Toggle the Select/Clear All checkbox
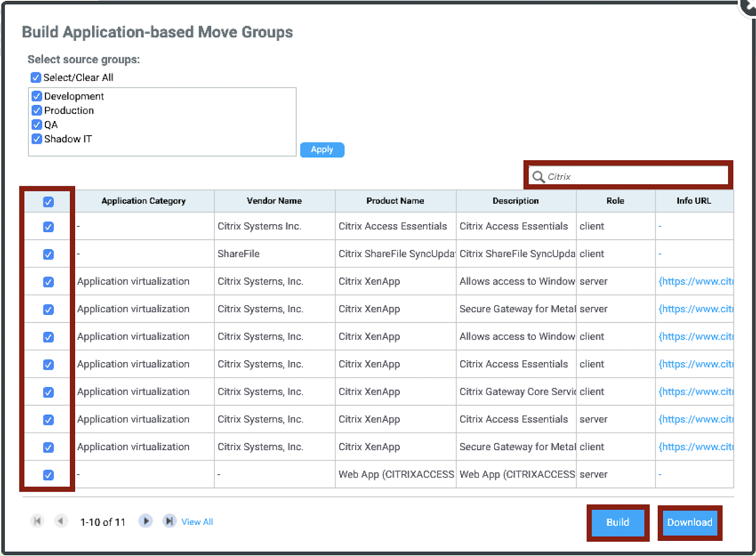Viewport: 756px width, 556px height. coord(36,78)
